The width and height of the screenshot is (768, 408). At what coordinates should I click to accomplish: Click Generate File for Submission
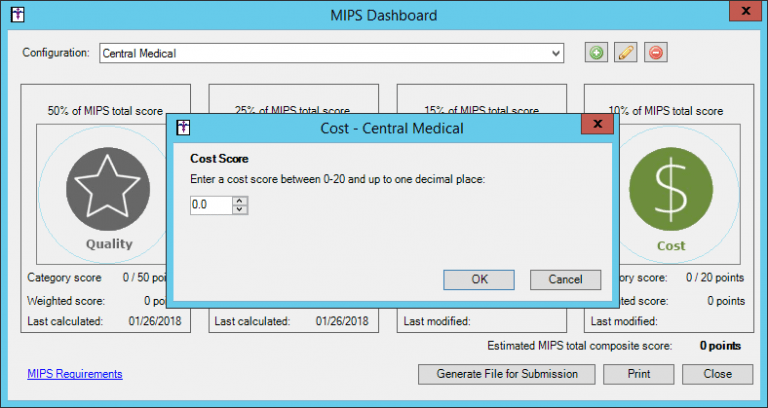[x=506, y=374]
